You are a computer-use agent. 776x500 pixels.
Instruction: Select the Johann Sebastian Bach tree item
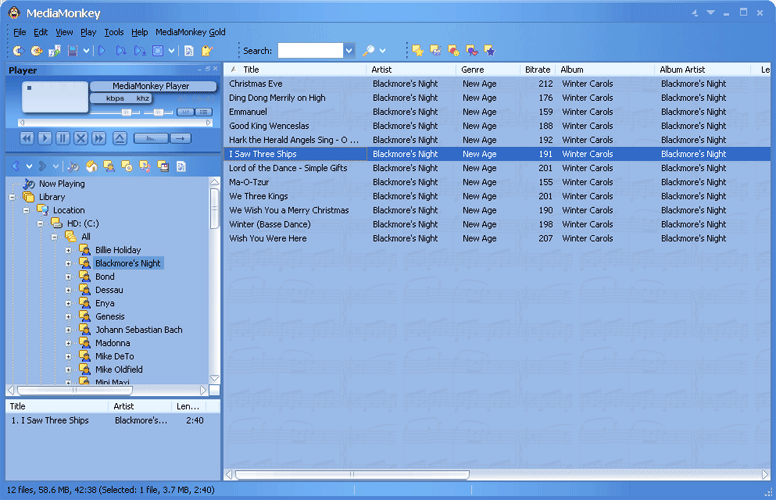(x=139, y=330)
